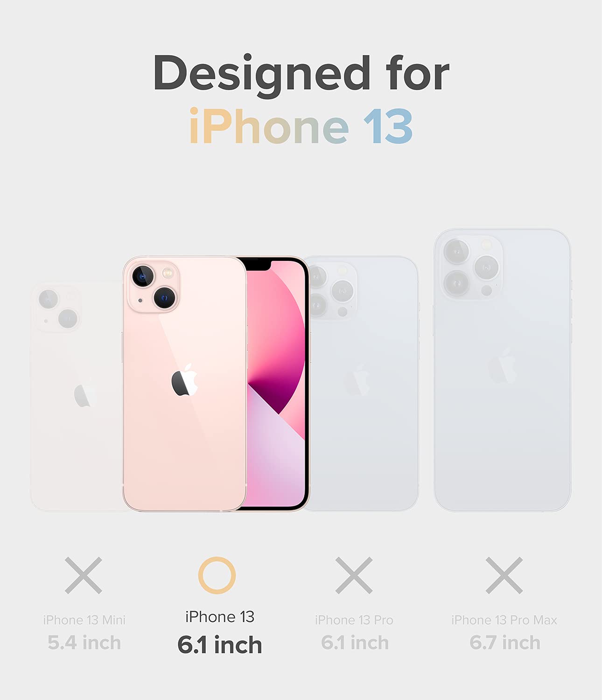Click the X mark above iPhone 13 Mini
Viewport: 602px width, 700px height.
pyautogui.click(x=84, y=575)
